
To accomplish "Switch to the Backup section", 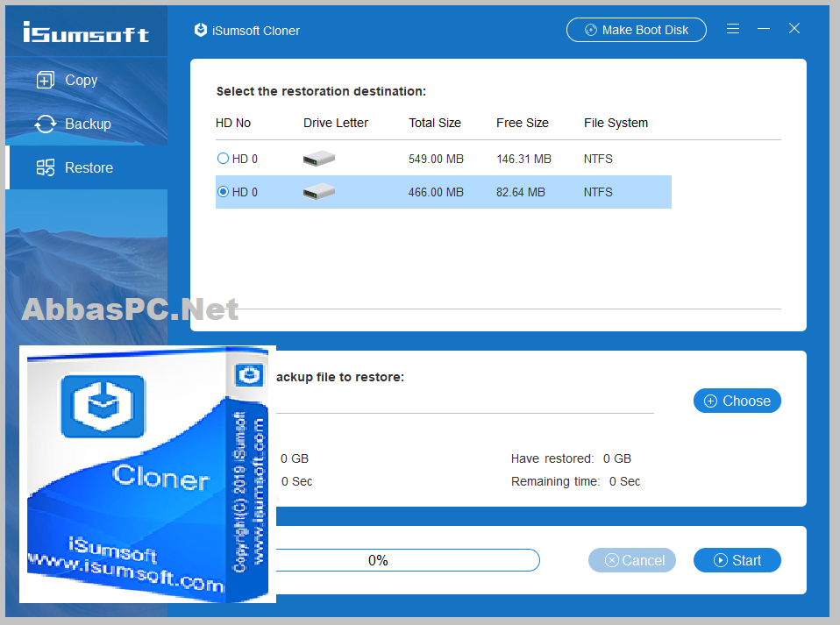I will pos(87,124).
